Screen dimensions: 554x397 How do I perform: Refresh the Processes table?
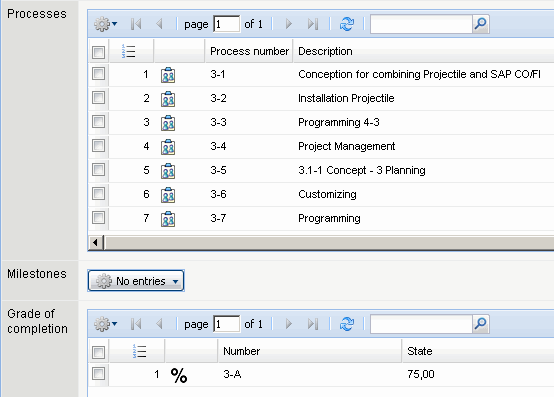(347, 24)
